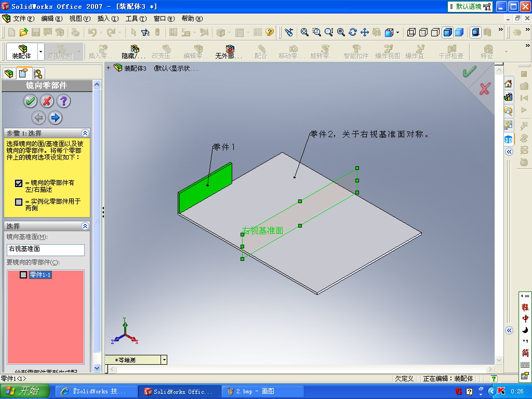Click the viewport red cancel X
This screenshot has height=399, width=532.
pos(485,88)
